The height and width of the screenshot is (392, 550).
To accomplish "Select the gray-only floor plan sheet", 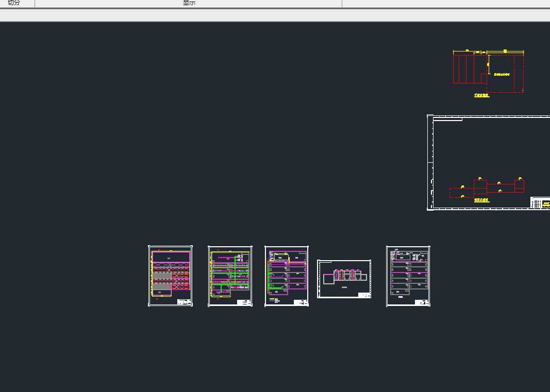I will [408, 276].
